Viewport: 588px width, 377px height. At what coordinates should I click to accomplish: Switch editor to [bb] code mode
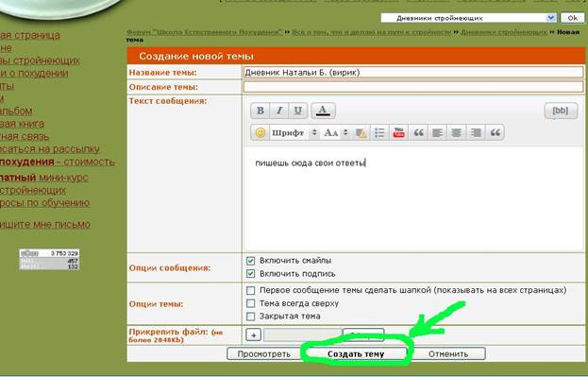561,111
